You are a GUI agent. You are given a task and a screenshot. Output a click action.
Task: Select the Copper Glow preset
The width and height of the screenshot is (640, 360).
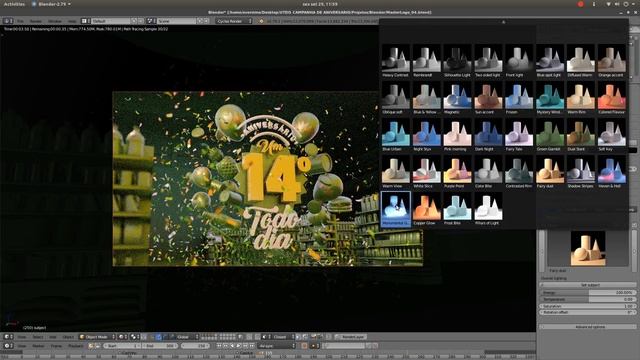coord(427,209)
